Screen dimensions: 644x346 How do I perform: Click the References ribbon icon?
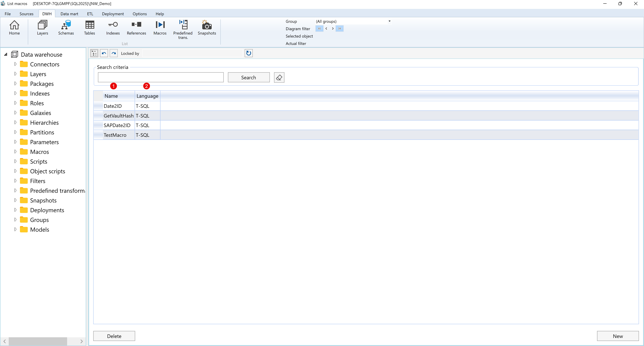tap(136, 28)
